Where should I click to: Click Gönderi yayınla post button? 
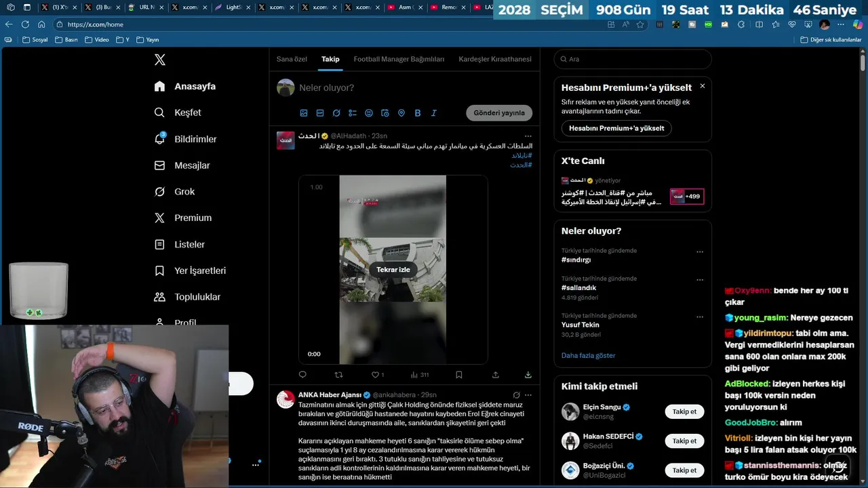[x=499, y=113]
